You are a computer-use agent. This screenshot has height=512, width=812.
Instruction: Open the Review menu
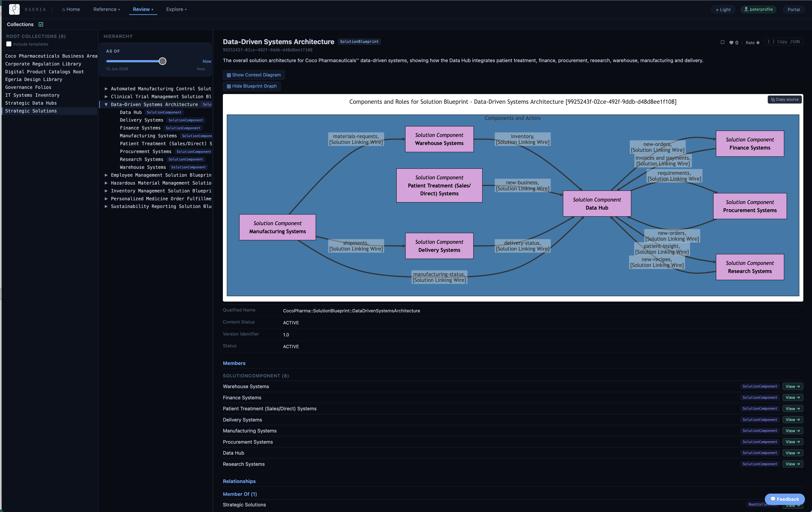(143, 9)
